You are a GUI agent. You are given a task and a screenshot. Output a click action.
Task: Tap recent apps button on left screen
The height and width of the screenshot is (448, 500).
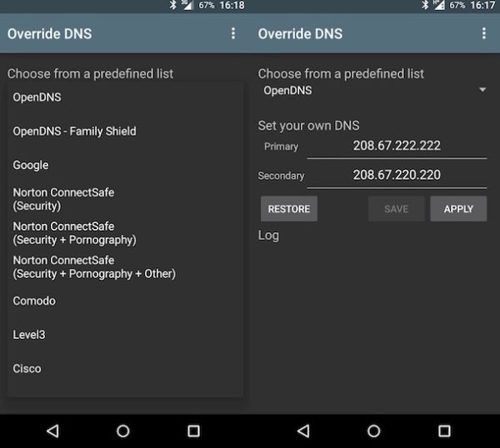pyautogui.click(x=193, y=431)
